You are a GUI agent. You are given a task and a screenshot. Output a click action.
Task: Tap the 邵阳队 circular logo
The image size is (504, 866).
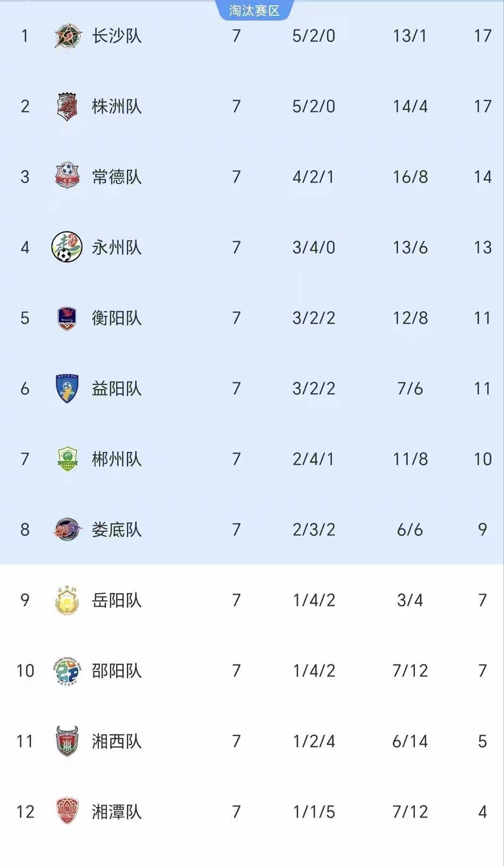[x=67, y=671]
